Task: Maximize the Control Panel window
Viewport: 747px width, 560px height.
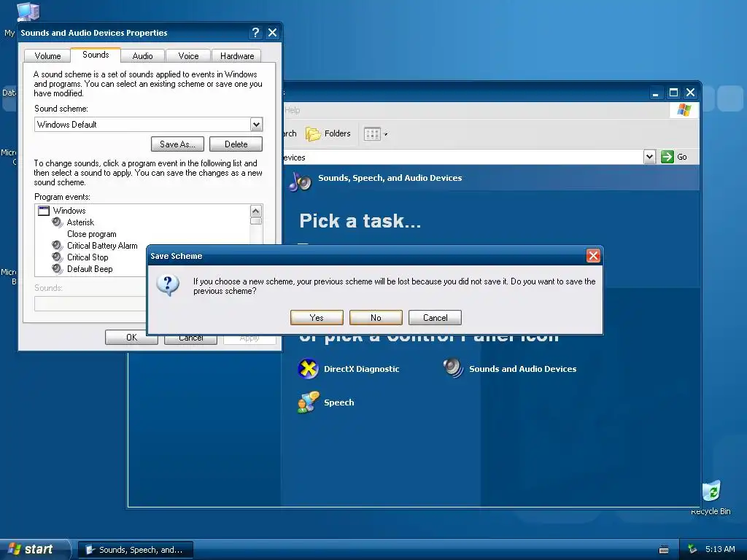Action: [673, 93]
